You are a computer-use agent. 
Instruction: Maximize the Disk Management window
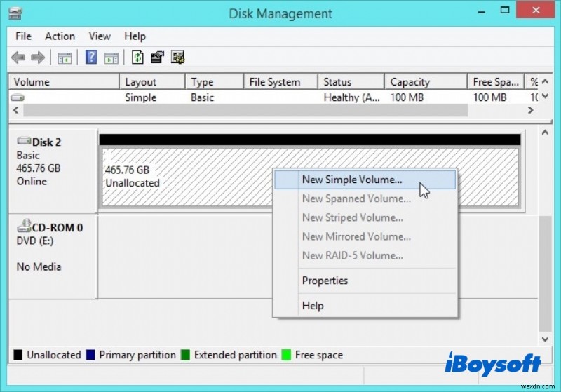[x=505, y=11]
